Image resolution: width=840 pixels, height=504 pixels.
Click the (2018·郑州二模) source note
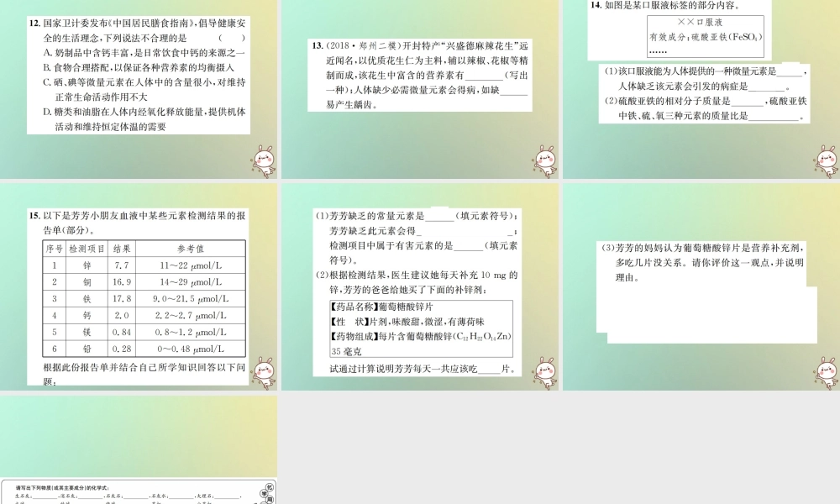(x=363, y=46)
